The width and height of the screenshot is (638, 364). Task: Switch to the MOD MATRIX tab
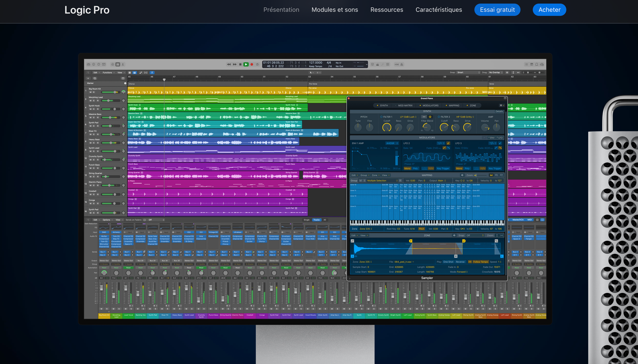404,105
